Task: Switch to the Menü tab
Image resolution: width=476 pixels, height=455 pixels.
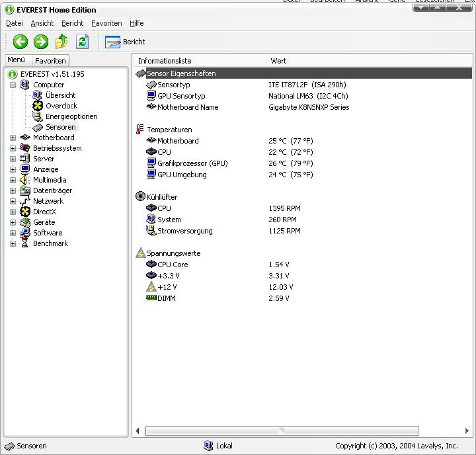Action: tap(18, 60)
